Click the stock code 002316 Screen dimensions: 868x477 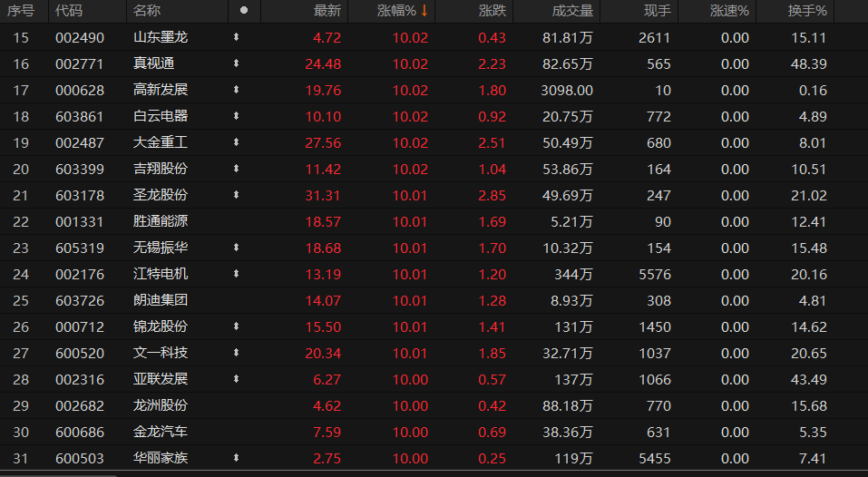click(x=80, y=380)
